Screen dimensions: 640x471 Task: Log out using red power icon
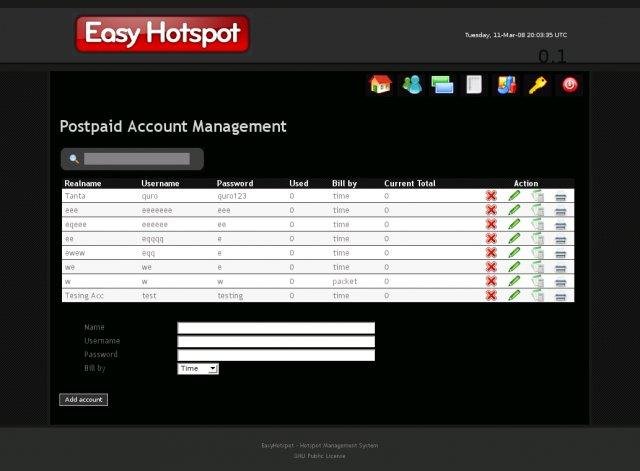(569, 85)
